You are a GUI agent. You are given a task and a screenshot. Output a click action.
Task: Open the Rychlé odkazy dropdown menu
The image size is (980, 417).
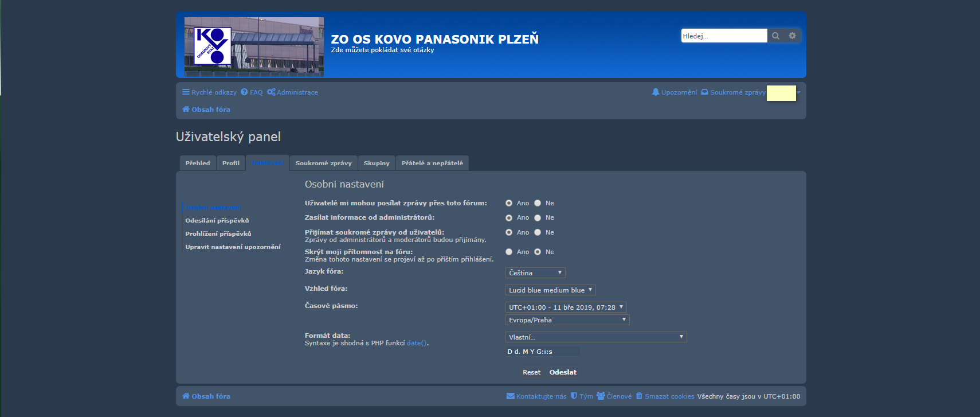(x=209, y=92)
